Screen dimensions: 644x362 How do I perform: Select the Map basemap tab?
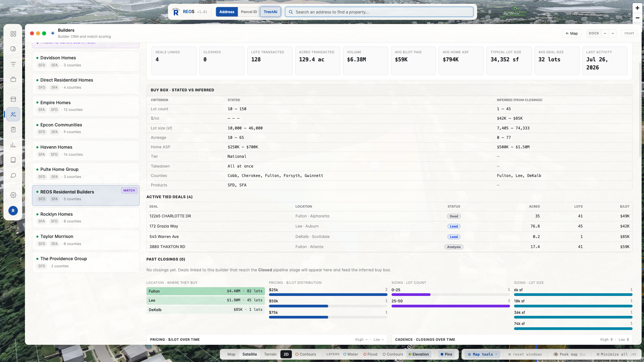click(x=231, y=354)
